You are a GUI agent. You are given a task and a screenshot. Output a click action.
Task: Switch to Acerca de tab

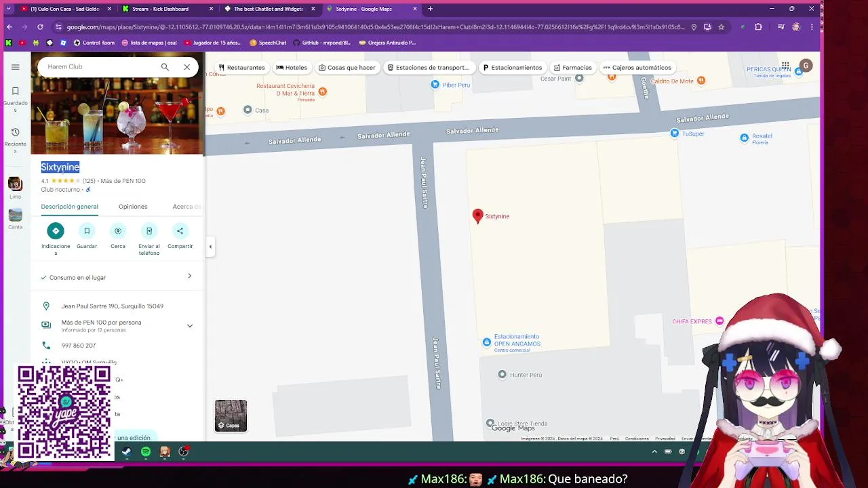click(186, 207)
